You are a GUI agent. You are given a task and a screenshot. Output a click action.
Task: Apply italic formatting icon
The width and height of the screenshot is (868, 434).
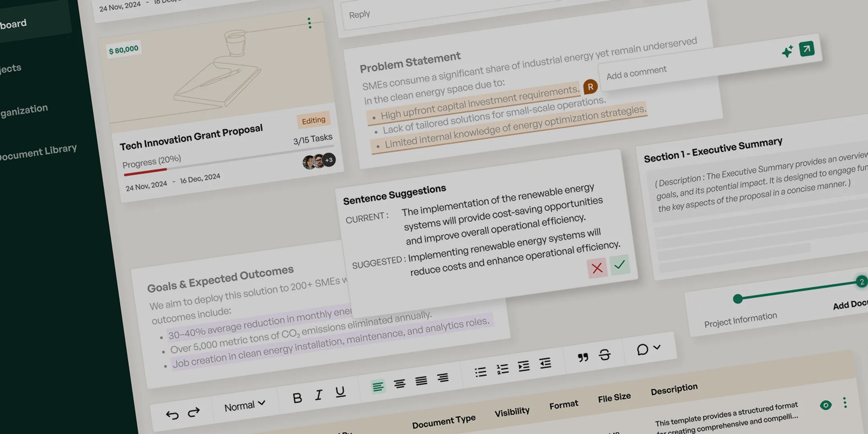(x=319, y=395)
